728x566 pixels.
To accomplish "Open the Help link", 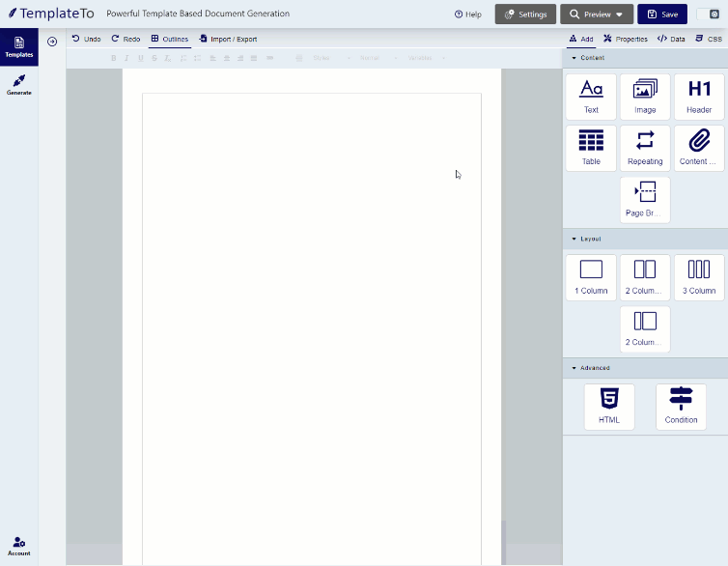I will (468, 14).
